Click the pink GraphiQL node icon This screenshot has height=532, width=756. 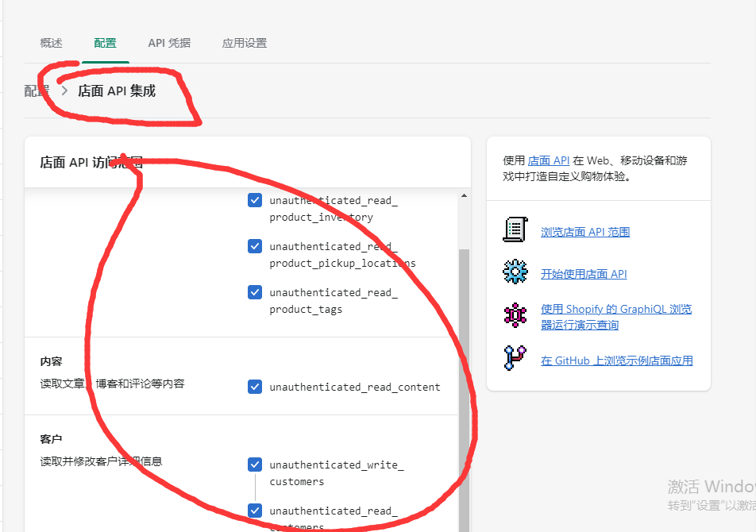coord(515,315)
